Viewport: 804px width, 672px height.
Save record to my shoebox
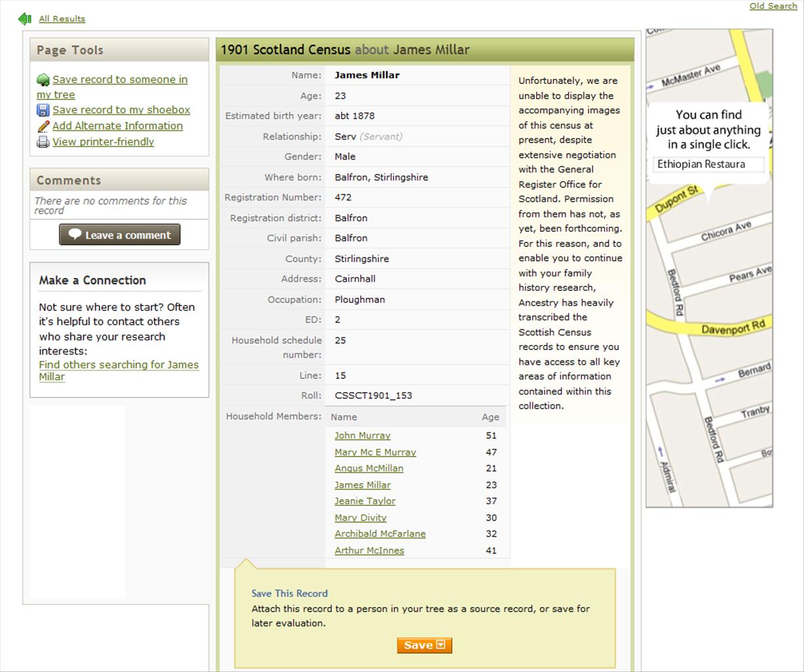[122, 110]
